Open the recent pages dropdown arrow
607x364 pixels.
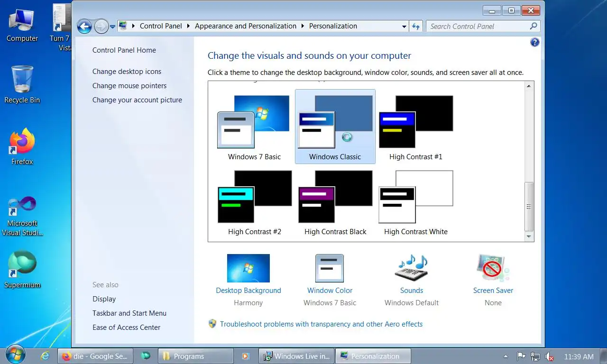coord(113,27)
